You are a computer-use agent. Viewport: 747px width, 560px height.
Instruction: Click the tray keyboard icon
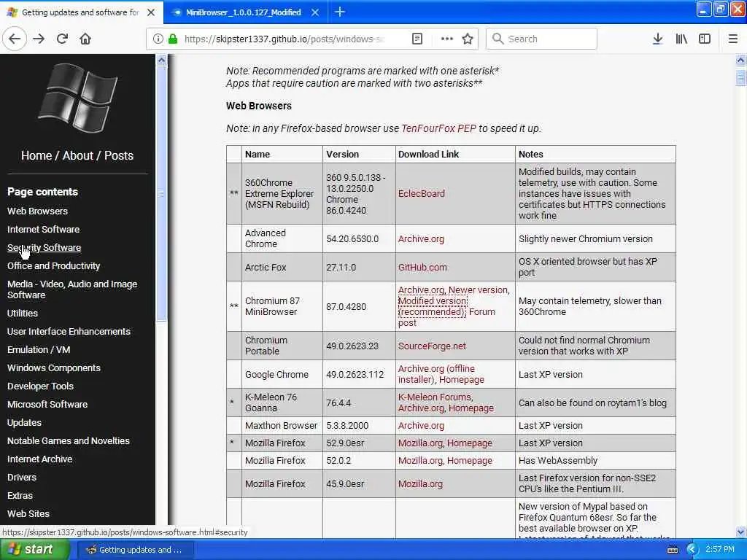point(672,550)
